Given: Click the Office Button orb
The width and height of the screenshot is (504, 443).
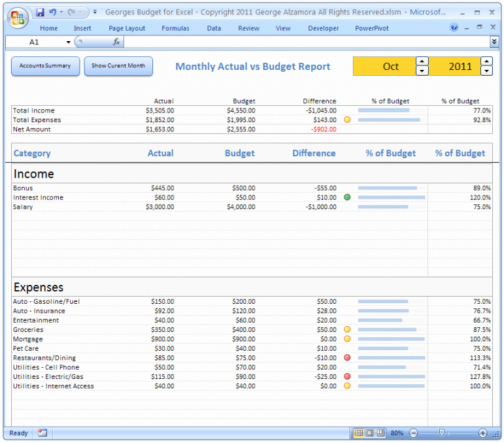Looking at the screenshot, I should pyautogui.click(x=18, y=17).
